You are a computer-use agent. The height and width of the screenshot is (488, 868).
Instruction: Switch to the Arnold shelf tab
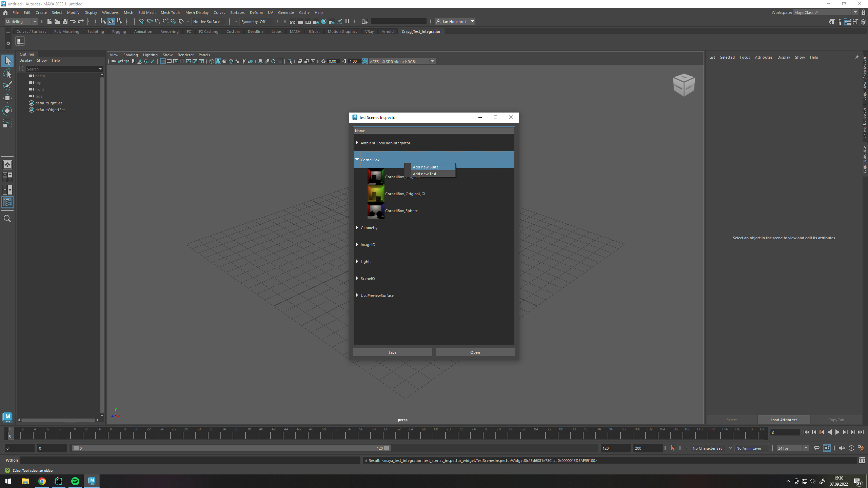coord(387,32)
